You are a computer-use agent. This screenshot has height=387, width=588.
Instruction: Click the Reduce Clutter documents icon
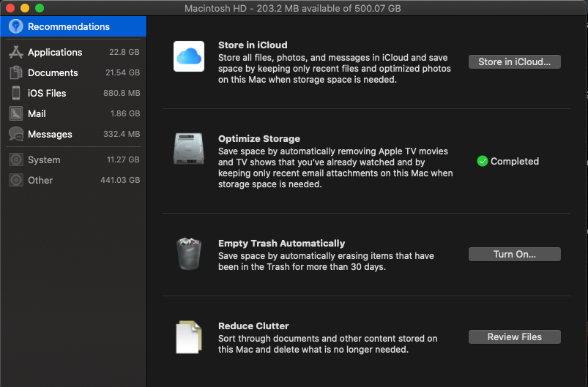pos(188,337)
